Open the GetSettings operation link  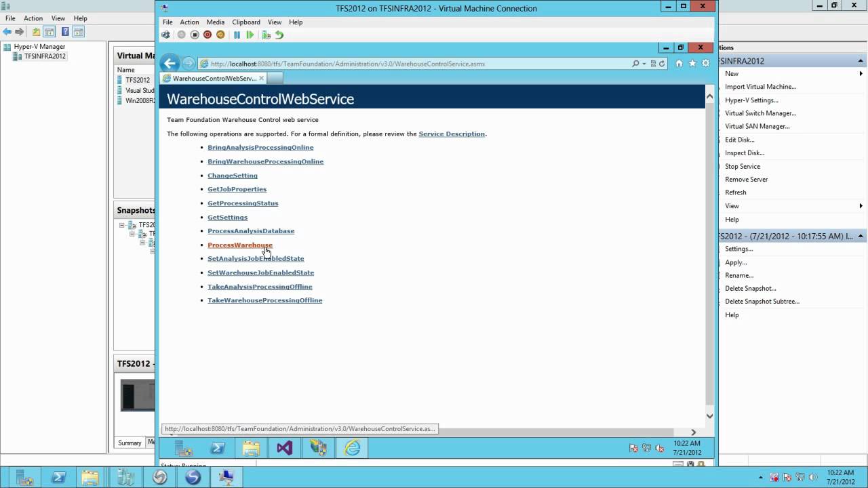[227, 218]
